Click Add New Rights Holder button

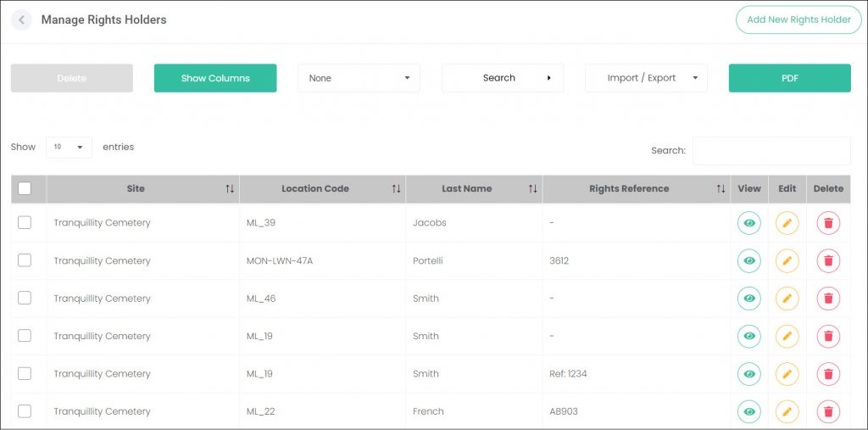click(798, 20)
